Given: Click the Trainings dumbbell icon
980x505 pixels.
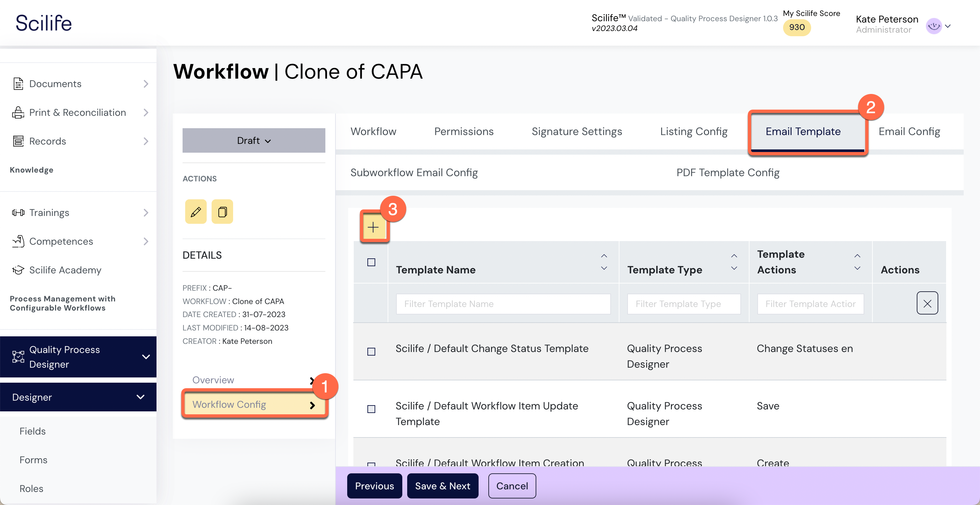Looking at the screenshot, I should tap(18, 213).
